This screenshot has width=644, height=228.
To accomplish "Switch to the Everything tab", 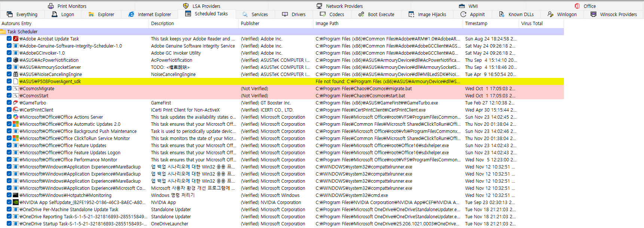I will point(22,14).
